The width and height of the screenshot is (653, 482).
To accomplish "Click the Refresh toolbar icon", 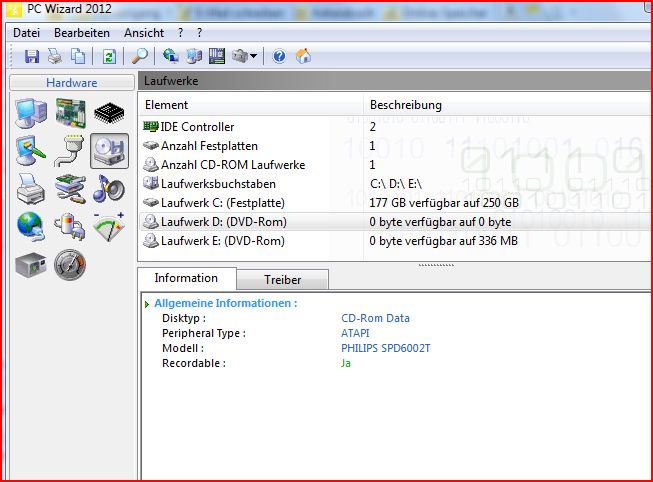I will click(x=109, y=56).
